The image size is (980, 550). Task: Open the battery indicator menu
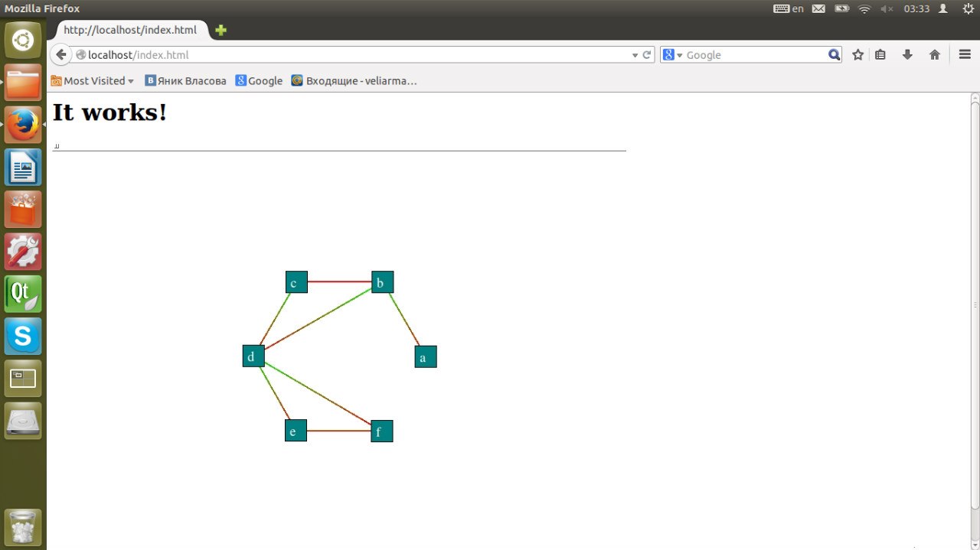(841, 8)
